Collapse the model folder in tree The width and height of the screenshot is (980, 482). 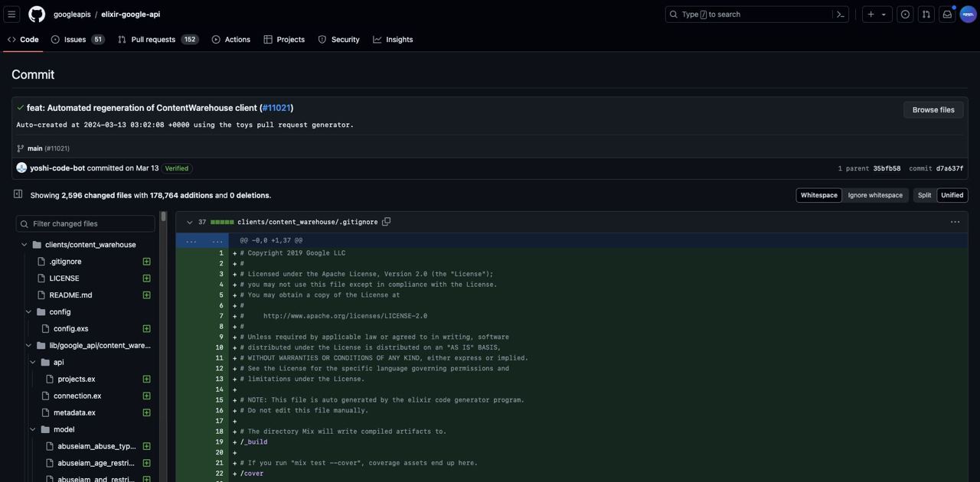click(x=33, y=430)
